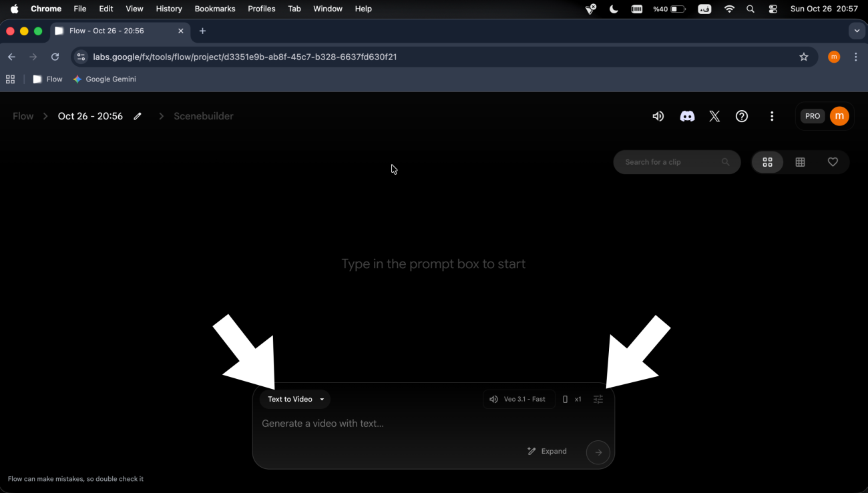Click the speaker announcements icon
868x493 pixels.
[x=658, y=116]
